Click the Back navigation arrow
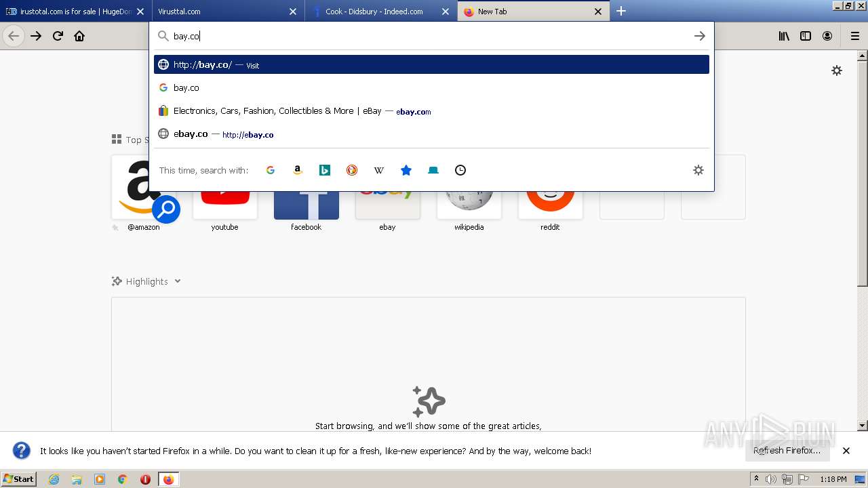The image size is (868, 488). pyautogui.click(x=14, y=36)
